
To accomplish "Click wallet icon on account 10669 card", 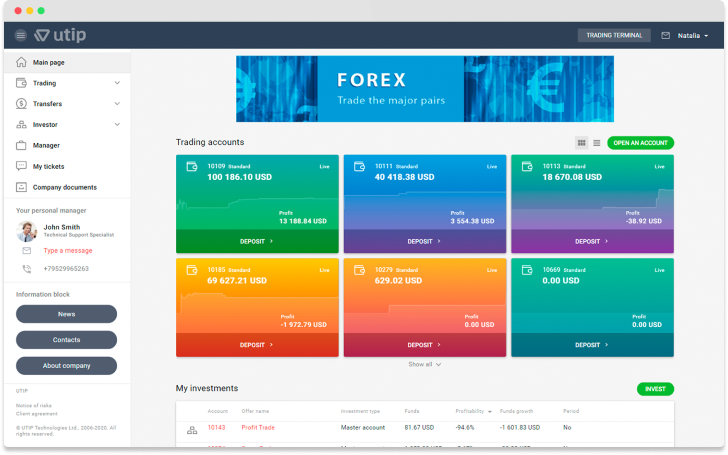I will (x=526, y=270).
